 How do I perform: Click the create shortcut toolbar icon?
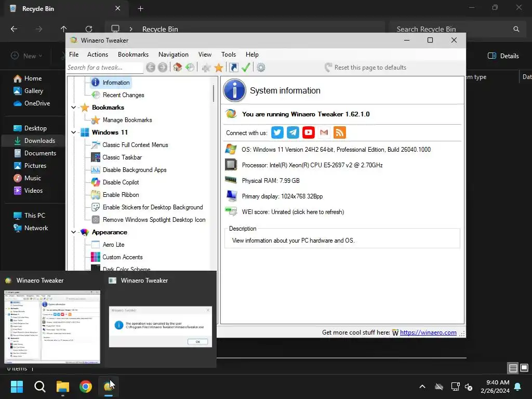click(x=234, y=68)
